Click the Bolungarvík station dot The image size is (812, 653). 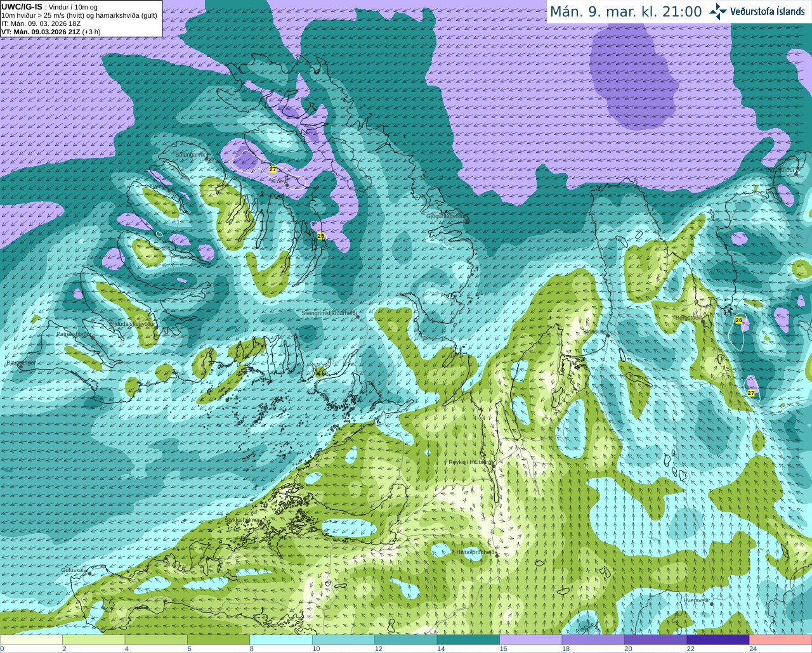tap(207, 159)
